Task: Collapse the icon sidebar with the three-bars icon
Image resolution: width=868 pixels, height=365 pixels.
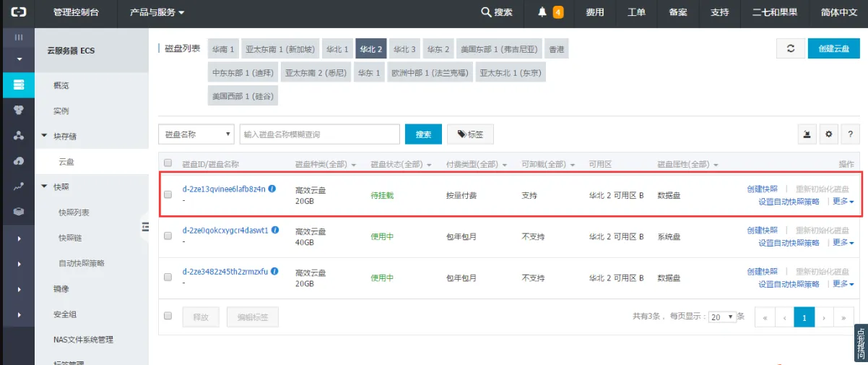Action: tap(19, 37)
